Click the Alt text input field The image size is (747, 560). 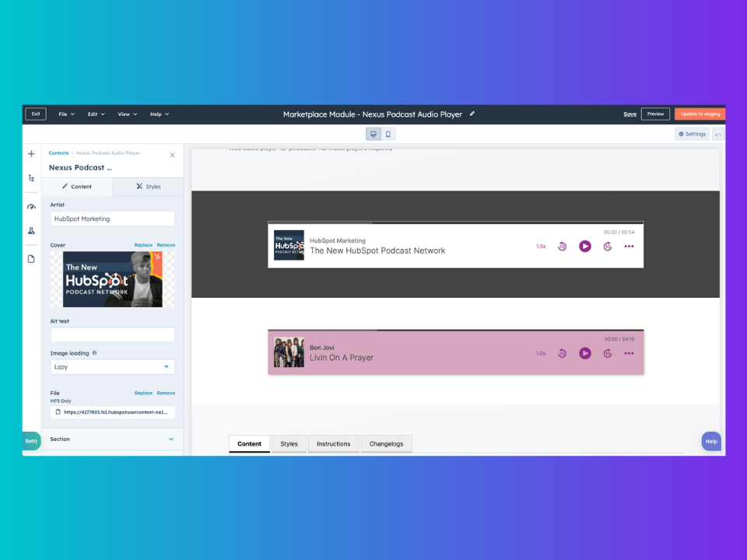112,335
